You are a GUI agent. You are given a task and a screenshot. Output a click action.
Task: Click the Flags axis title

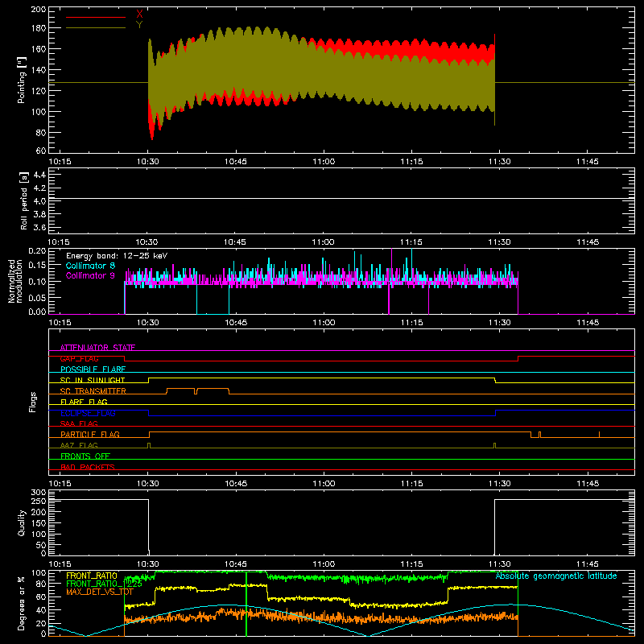tap(32, 402)
